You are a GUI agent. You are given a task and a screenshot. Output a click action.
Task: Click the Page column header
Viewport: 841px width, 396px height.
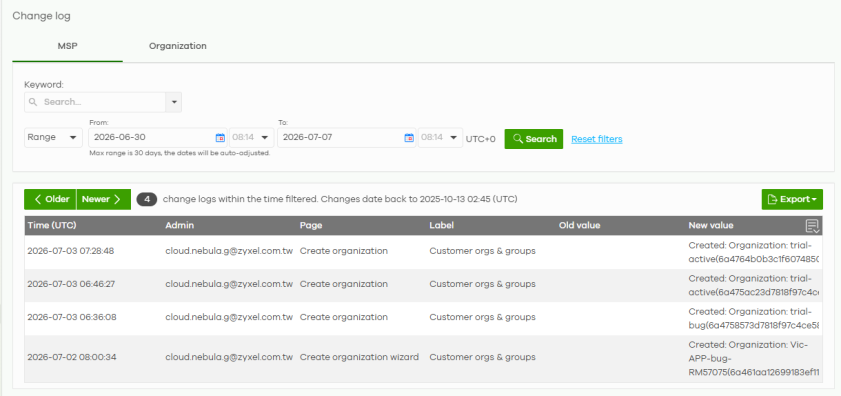pyautogui.click(x=311, y=225)
